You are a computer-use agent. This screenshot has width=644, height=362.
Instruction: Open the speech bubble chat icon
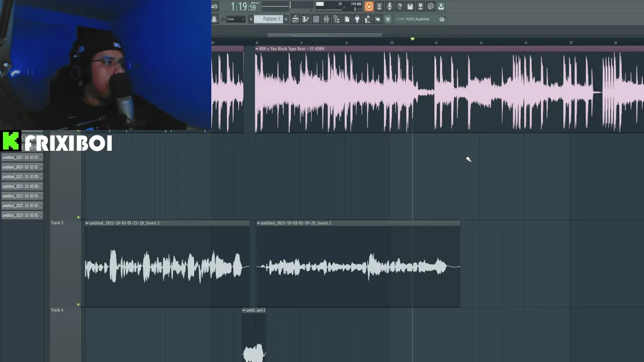point(431,7)
